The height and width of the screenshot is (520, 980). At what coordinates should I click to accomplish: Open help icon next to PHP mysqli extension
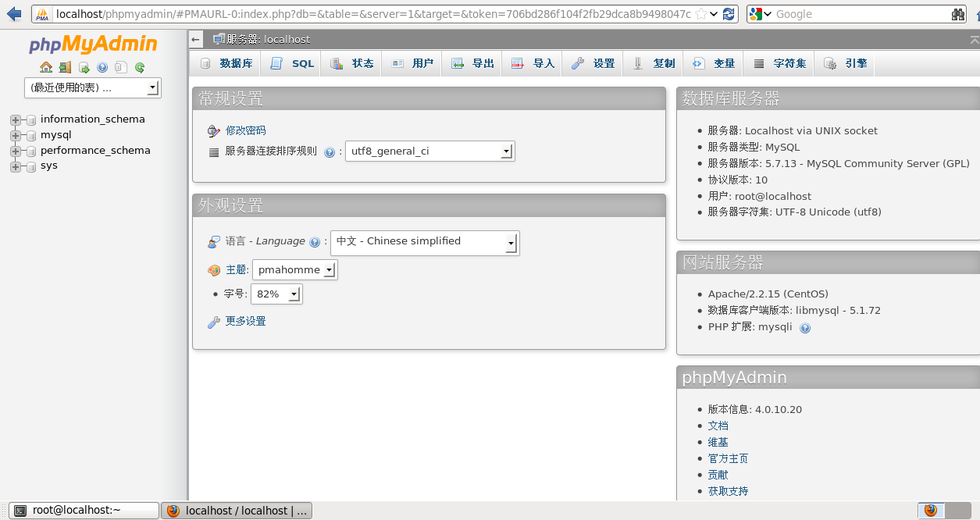coord(805,328)
